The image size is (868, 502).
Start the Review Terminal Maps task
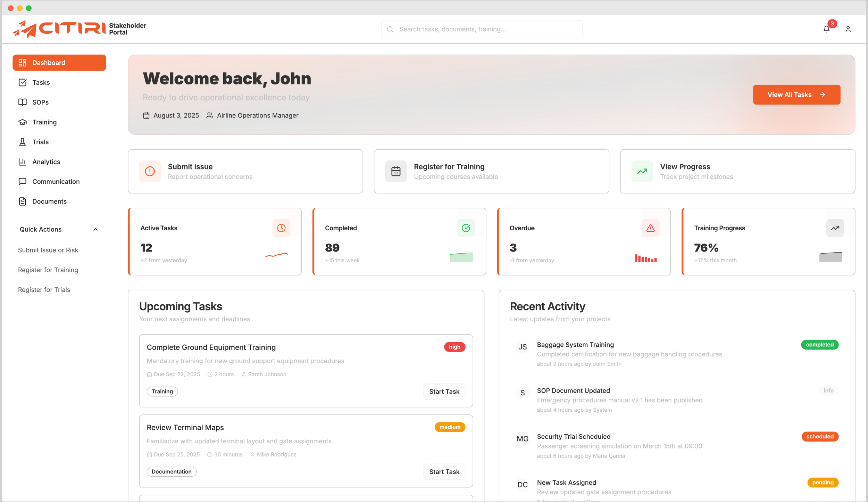444,471
